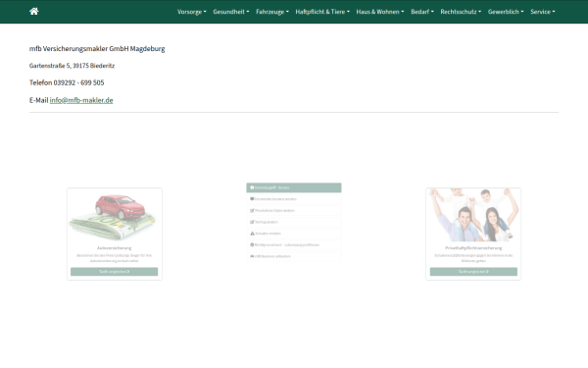Open the Rechtsschutz dropdown
Screen dimensions: 588x368
pyautogui.click(x=461, y=12)
